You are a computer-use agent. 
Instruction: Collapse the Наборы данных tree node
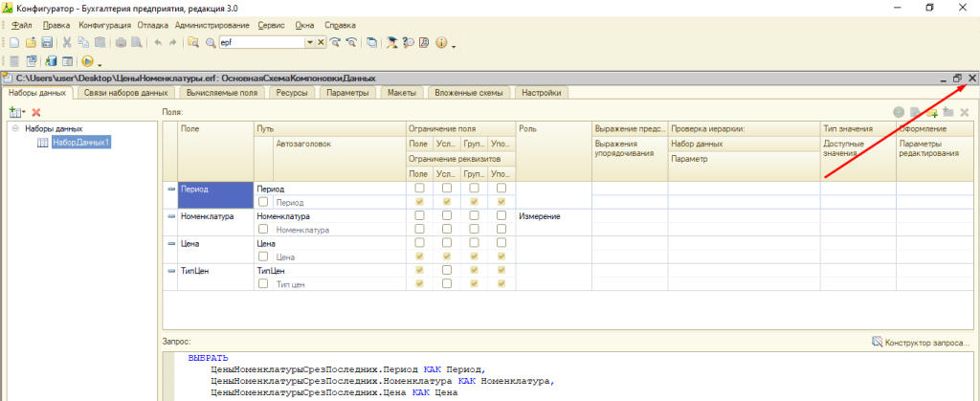click(15, 128)
